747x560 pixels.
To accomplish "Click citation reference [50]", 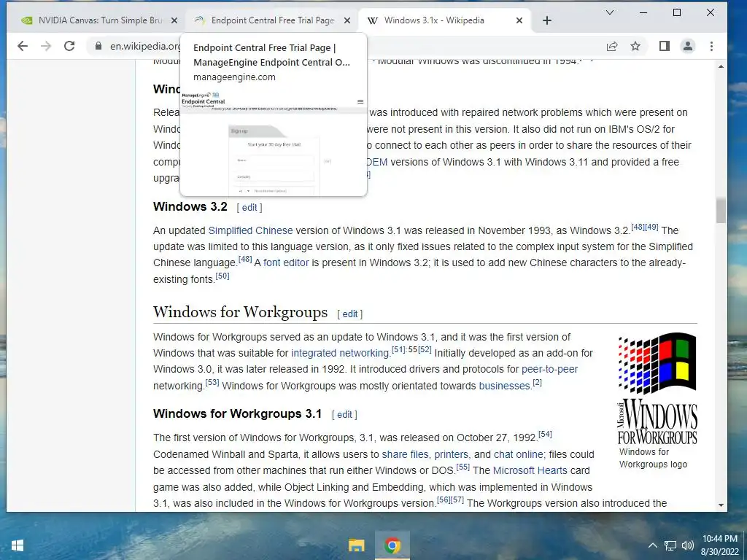I will click(x=222, y=276).
